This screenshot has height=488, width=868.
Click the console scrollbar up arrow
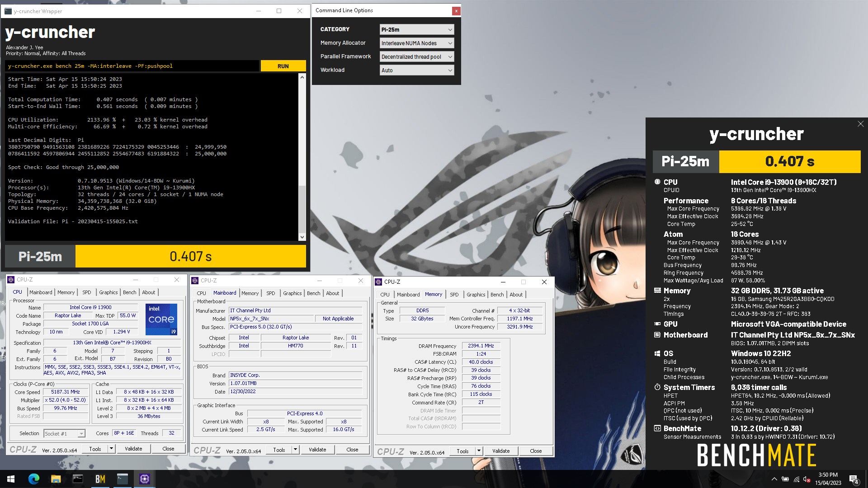[x=302, y=77]
